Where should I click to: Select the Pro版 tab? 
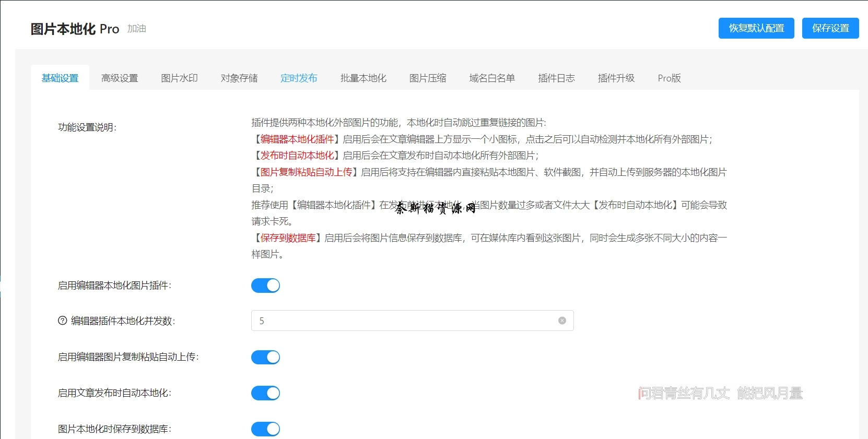[669, 78]
